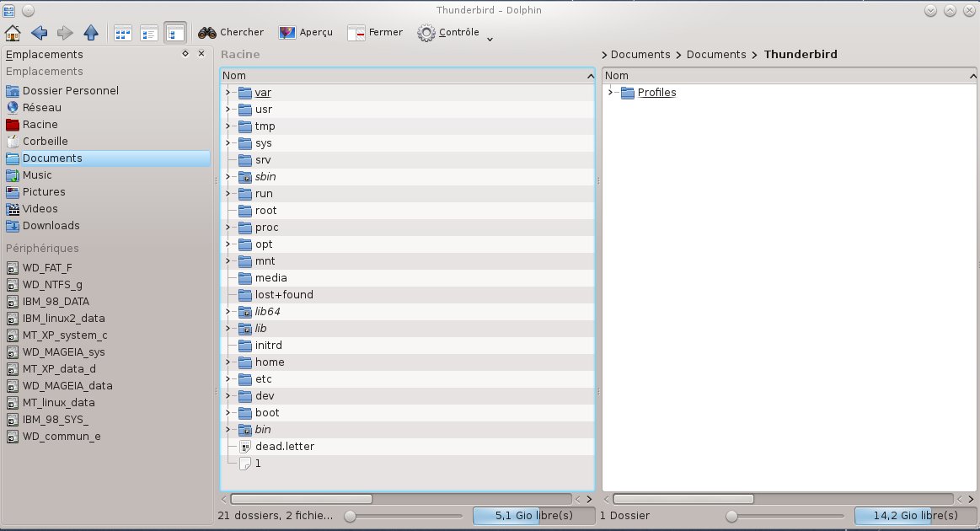Click the Racine location label
The height and width of the screenshot is (531, 980).
(240, 55)
